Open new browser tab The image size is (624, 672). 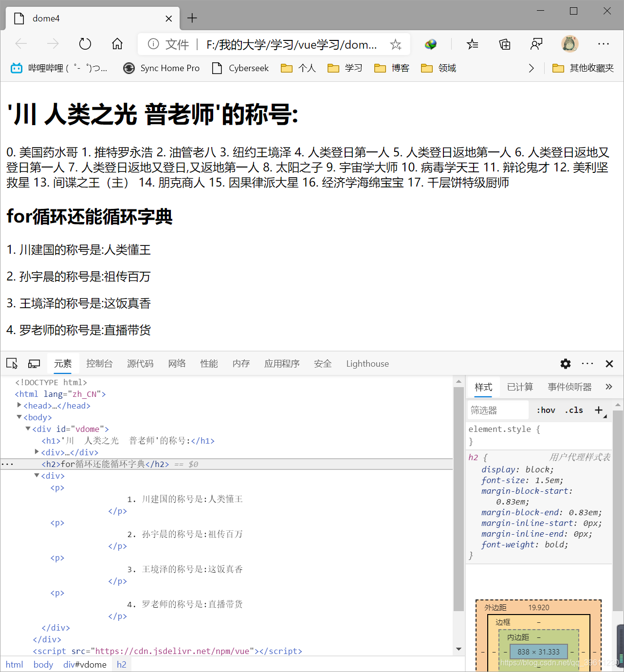click(x=192, y=18)
